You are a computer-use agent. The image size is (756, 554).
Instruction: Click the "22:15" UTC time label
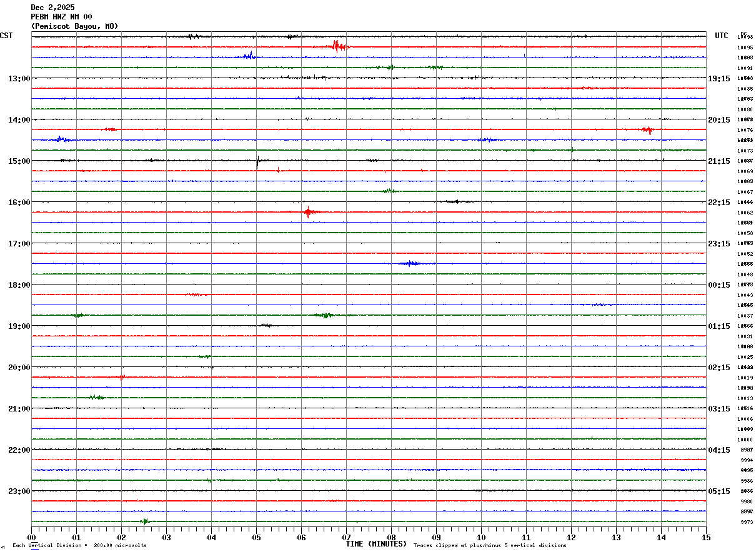click(x=719, y=202)
